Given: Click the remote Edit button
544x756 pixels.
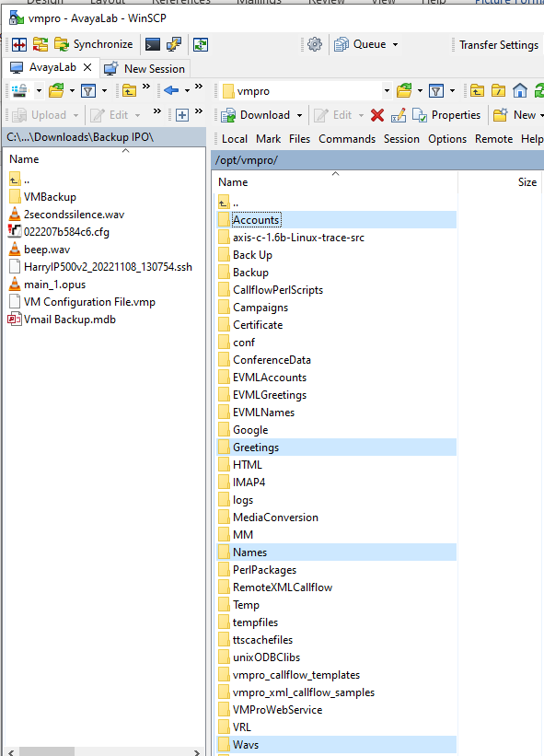Looking at the screenshot, I should click(x=333, y=115).
